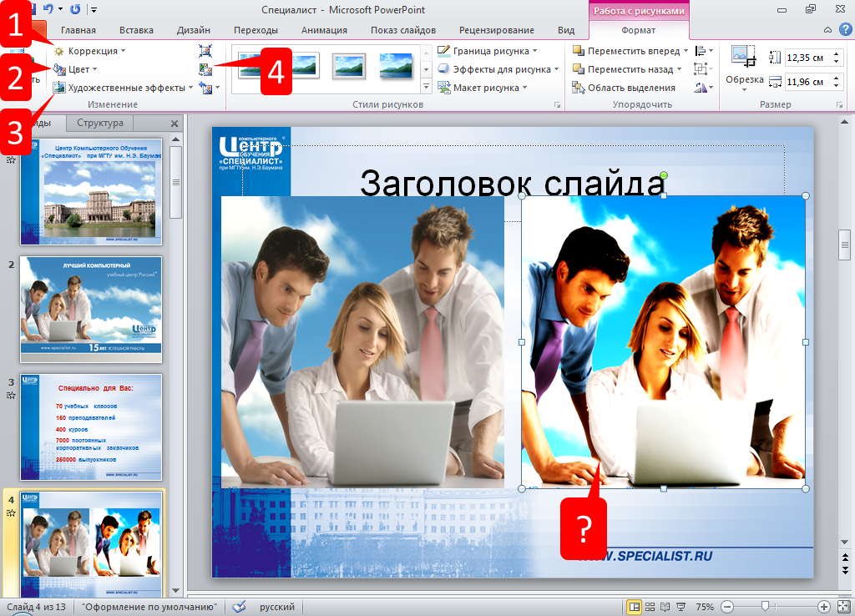Open the Коррекция (Corrections) picture menu
This screenshot has height=616, width=855.
pos(89,51)
